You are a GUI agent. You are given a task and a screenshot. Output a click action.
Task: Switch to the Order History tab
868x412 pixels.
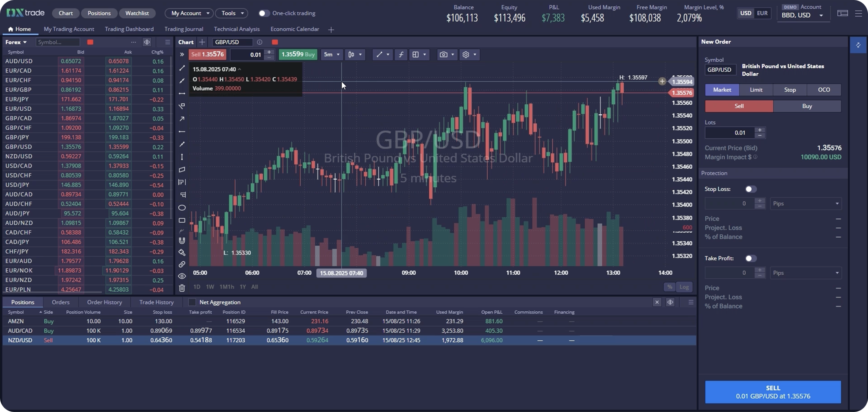coord(104,302)
